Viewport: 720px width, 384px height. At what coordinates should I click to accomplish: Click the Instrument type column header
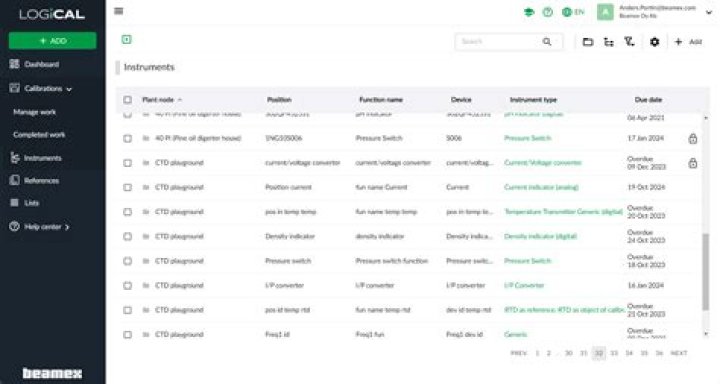533,100
